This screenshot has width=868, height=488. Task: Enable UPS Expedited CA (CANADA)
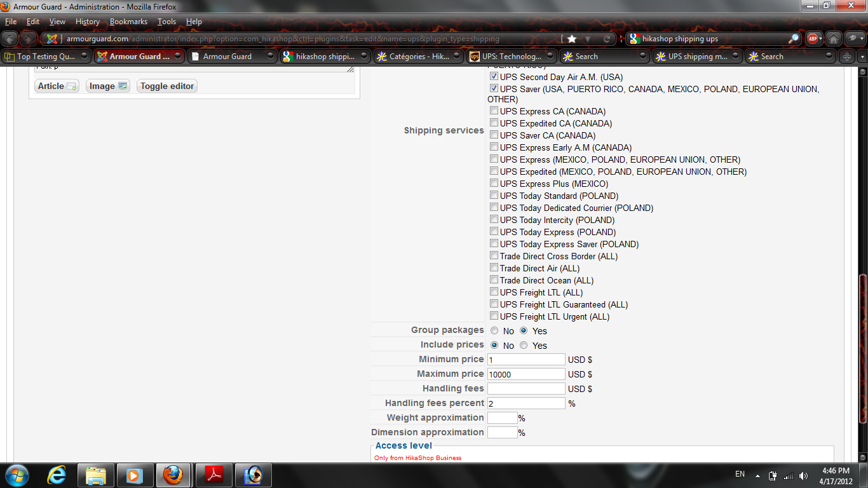[494, 123]
